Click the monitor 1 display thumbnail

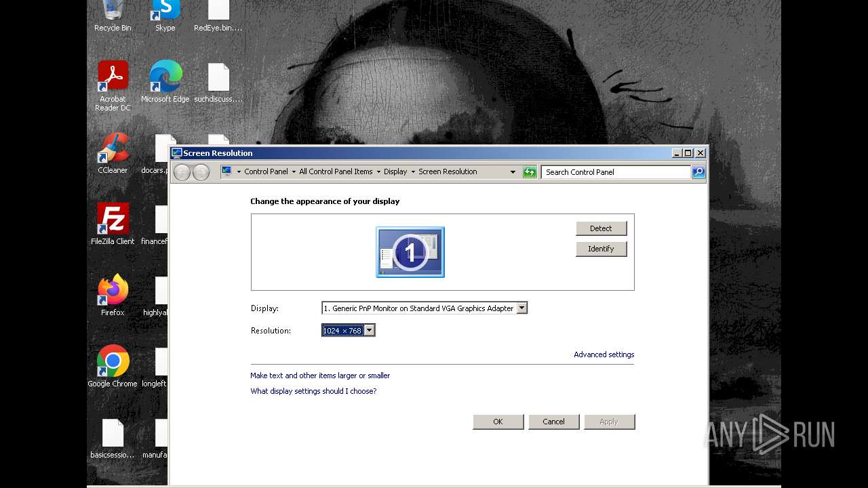410,252
